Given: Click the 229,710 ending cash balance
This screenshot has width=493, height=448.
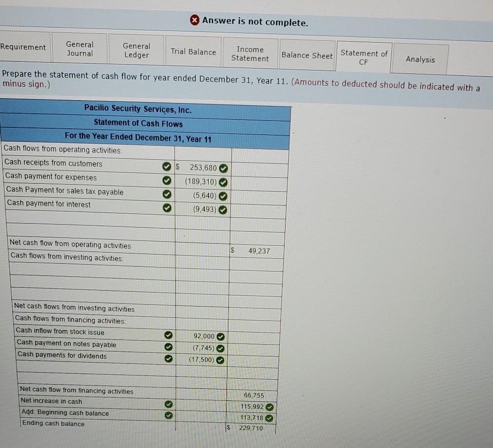Looking at the screenshot, I should point(251,428).
